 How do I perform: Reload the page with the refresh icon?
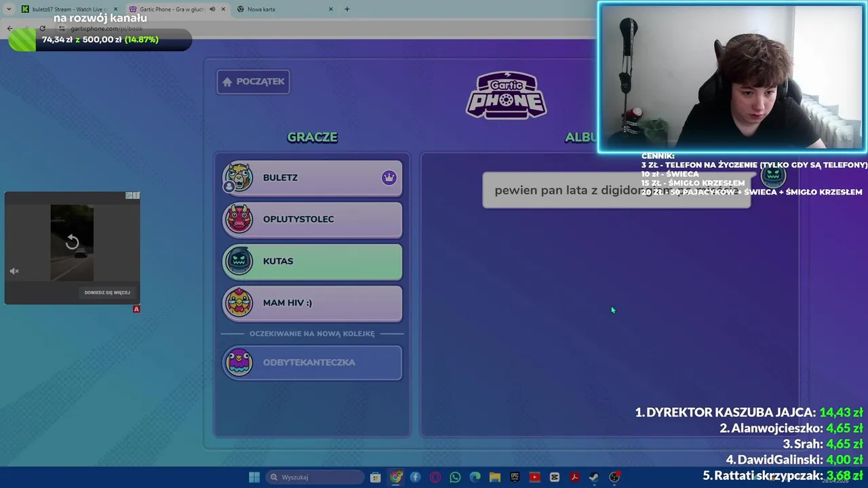click(x=42, y=28)
